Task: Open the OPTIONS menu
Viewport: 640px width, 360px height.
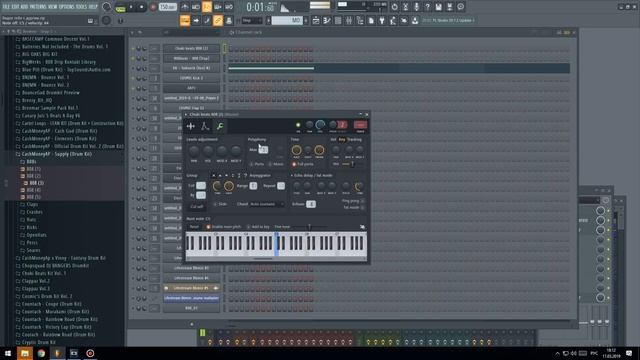Action: pyautogui.click(x=67, y=7)
